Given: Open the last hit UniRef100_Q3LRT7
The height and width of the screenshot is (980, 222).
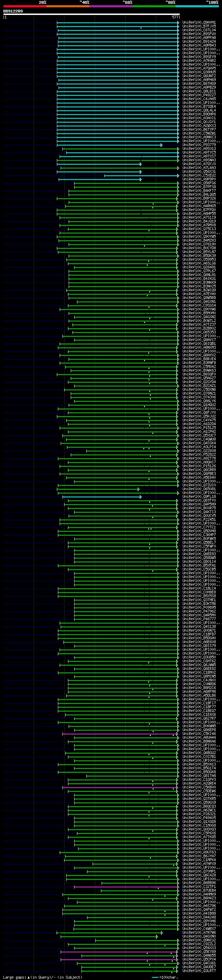Looking at the screenshot, I should pyautogui.click(x=199, y=971).
